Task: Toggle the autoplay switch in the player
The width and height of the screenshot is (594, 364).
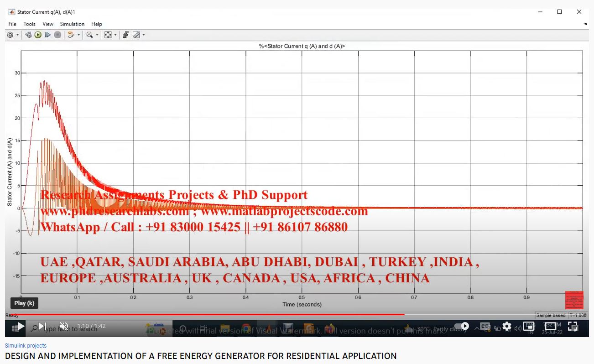Action: (461, 327)
